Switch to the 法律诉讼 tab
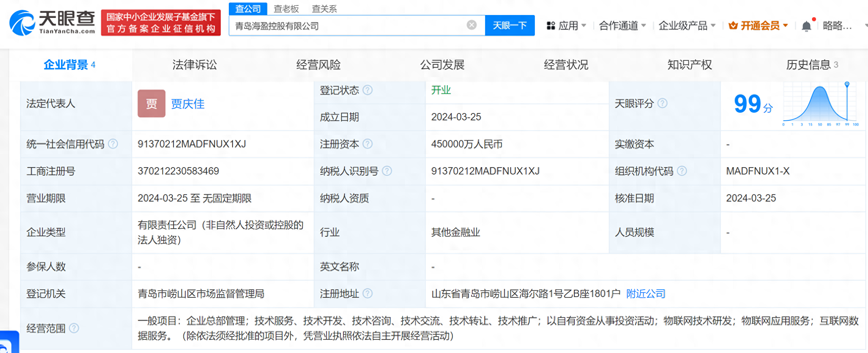Image resolution: width=868 pixels, height=353 pixels. click(x=194, y=65)
